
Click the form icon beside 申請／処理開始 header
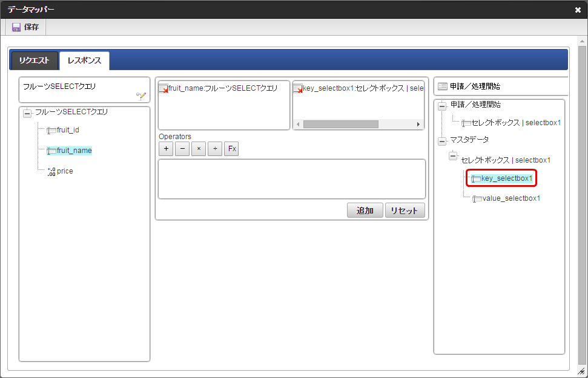443,86
